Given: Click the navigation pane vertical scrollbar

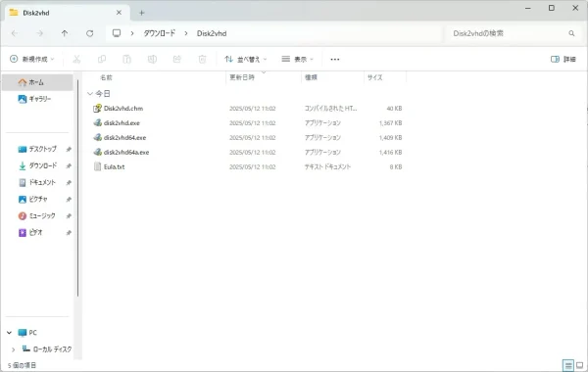Looking at the screenshot, I should pyautogui.click(x=78, y=187).
